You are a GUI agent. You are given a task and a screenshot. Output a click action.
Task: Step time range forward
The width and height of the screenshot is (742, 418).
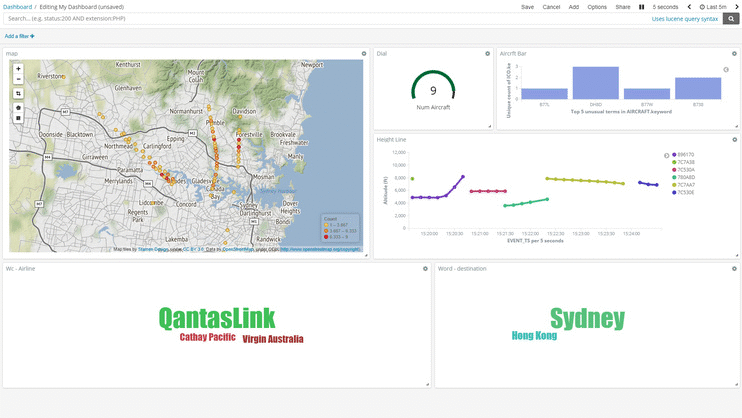[737, 7]
